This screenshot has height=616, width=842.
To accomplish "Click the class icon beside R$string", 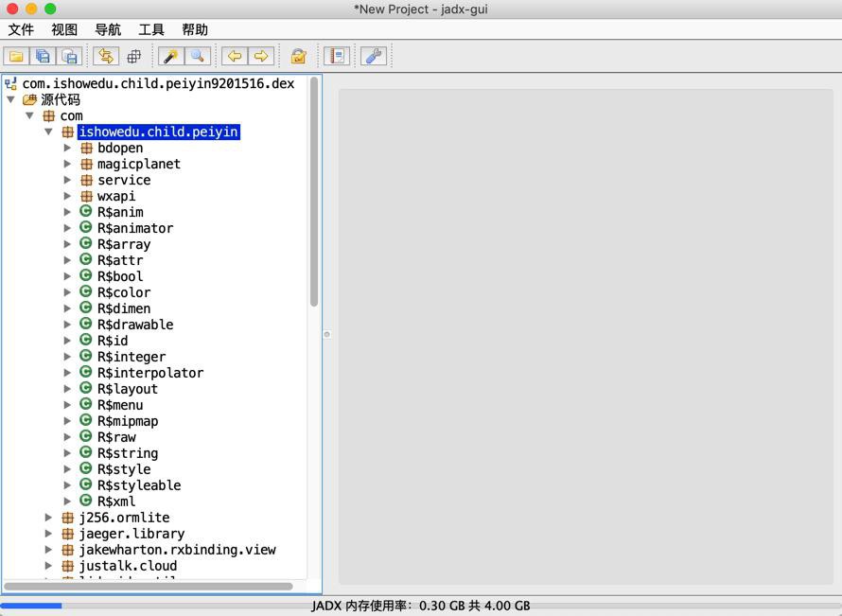I will pos(86,452).
